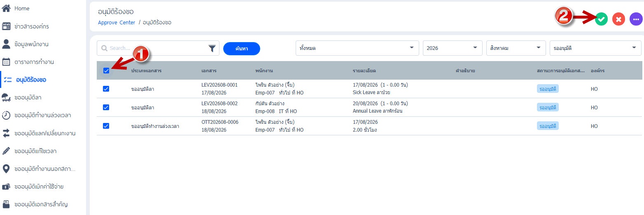
Task: Click the ข่าวสารองค์กร news icon
Action: click(x=6, y=26)
